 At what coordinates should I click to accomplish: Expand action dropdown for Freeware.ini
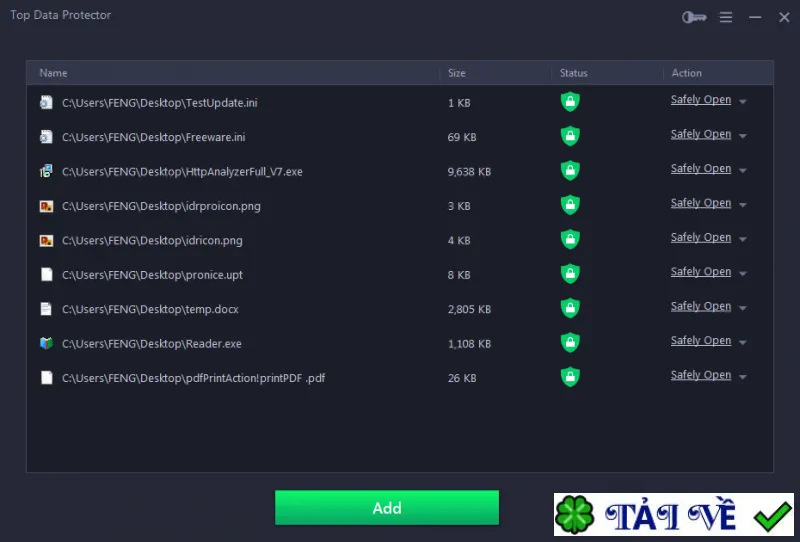(743, 136)
